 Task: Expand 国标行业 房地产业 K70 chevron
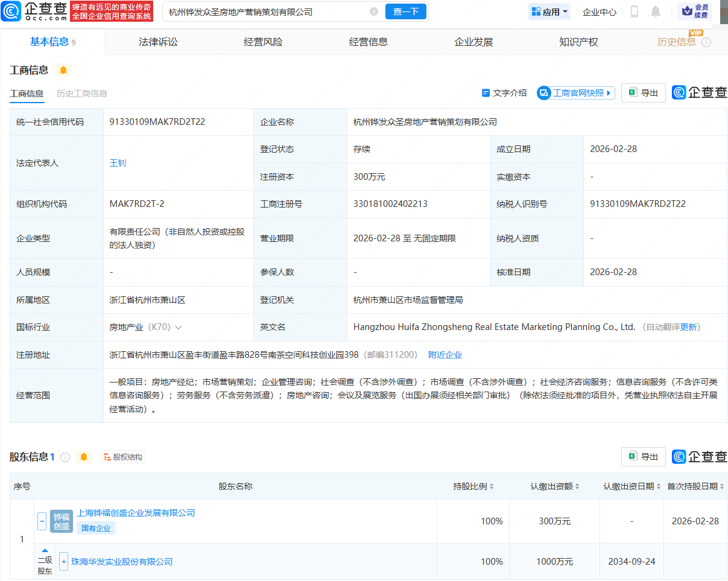click(179, 328)
